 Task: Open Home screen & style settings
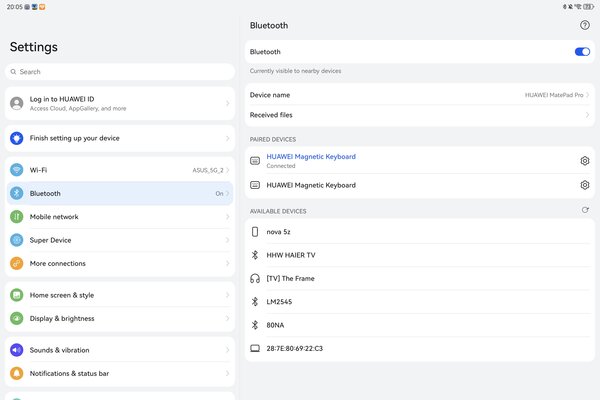pyautogui.click(x=120, y=295)
